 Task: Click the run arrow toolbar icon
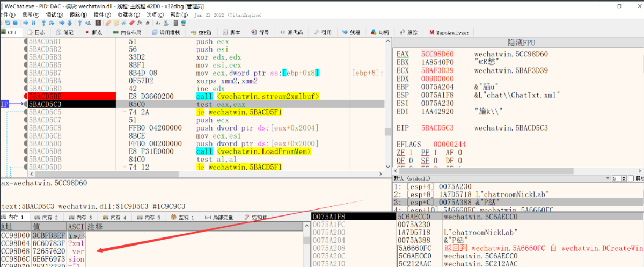pyautogui.click(x=26, y=23)
